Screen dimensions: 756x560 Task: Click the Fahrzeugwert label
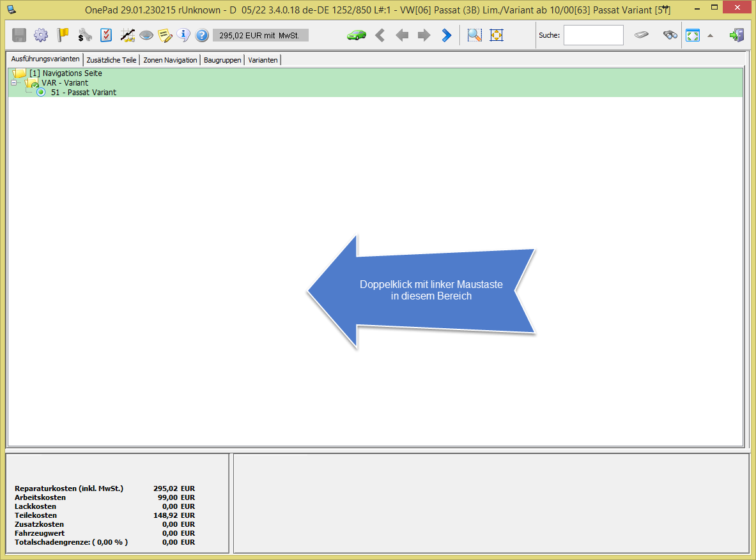(x=40, y=533)
